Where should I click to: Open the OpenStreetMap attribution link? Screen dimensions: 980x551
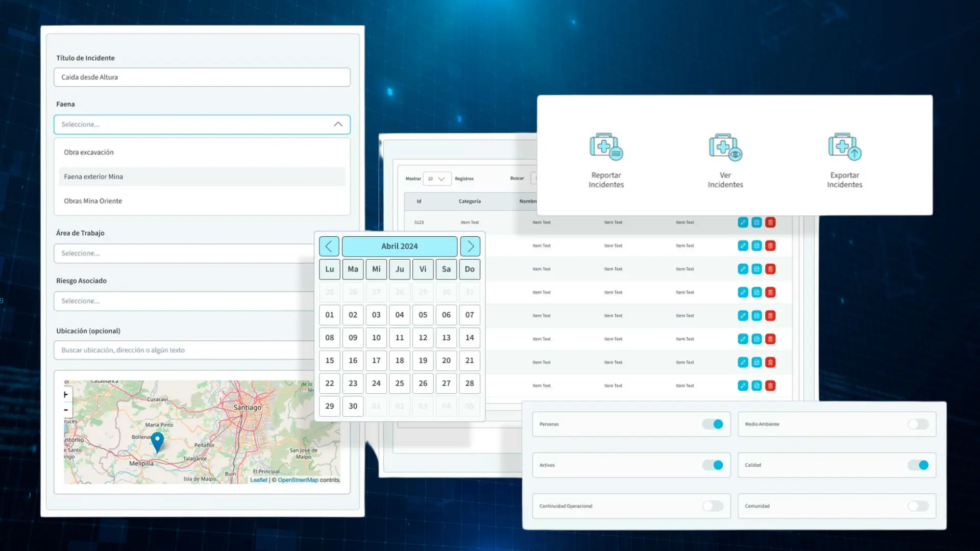tap(298, 480)
